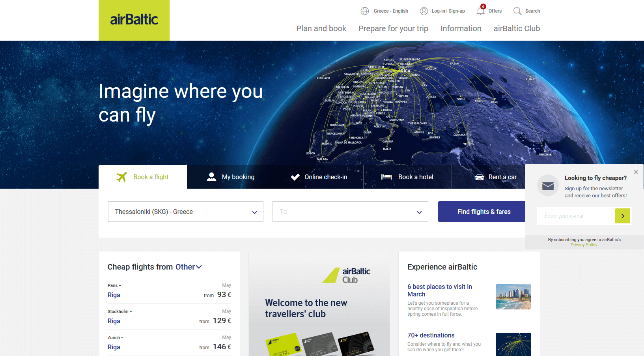Screen dimensions: 644x356
Task: Open the airBaltic Club menu
Action: (517, 28)
